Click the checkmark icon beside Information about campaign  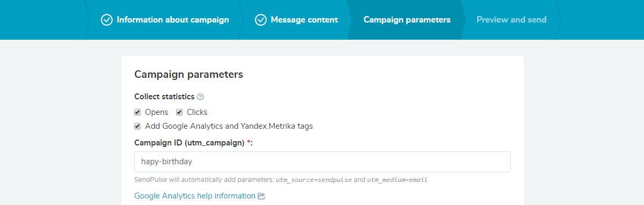106,20
